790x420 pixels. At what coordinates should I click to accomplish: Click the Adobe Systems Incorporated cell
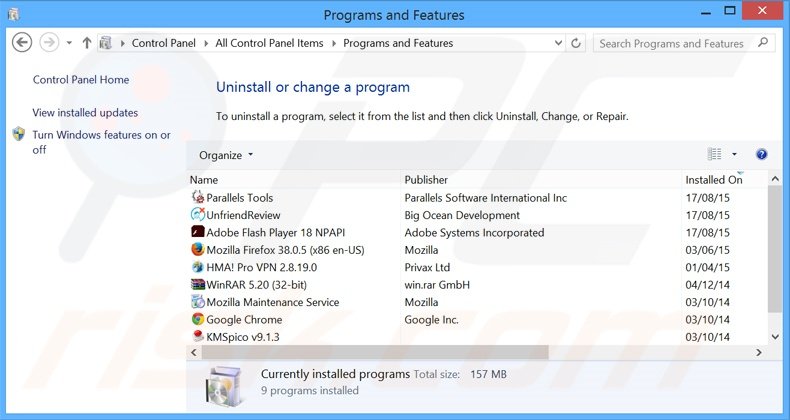point(474,233)
